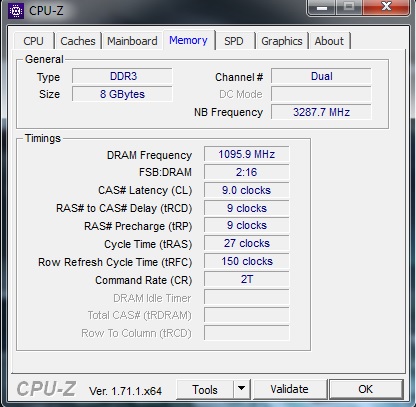Select the DRAM Frequency 1095.9 MHz value
This screenshot has height=407, width=416.
tap(247, 154)
